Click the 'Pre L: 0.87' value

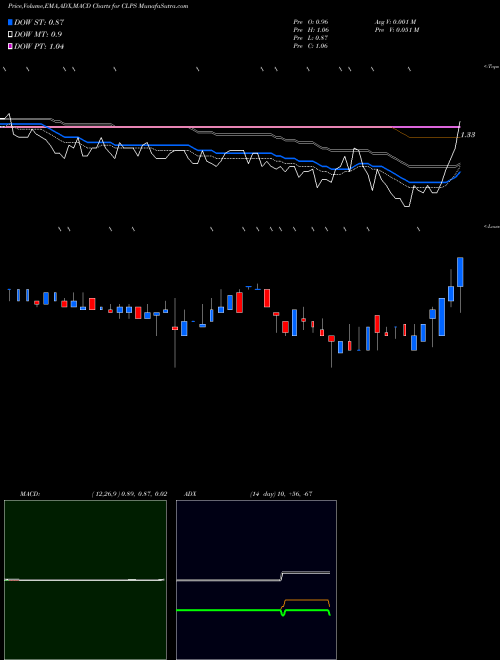click(311, 38)
